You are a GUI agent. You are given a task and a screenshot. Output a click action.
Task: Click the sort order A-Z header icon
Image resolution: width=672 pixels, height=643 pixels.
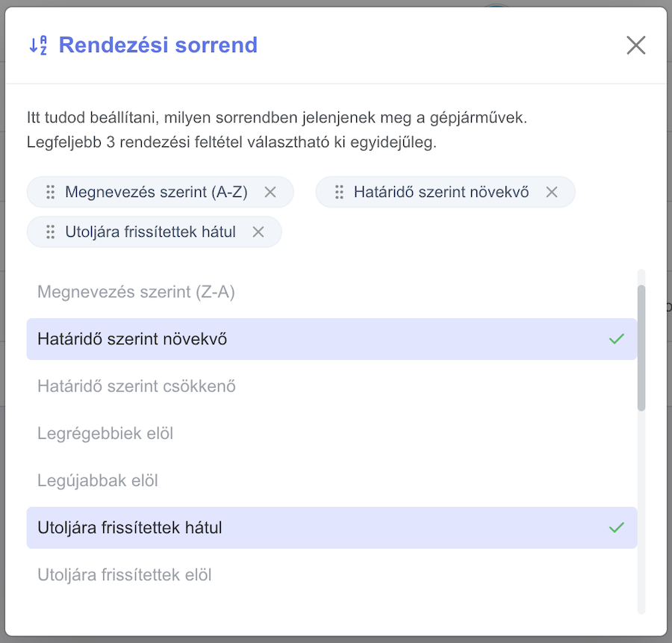click(38, 45)
